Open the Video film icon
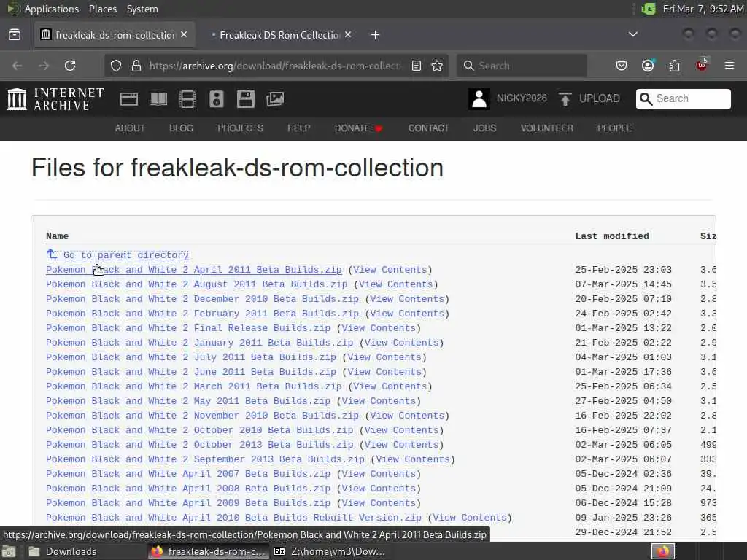Image resolution: width=747 pixels, height=560 pixels. pos(187,99)
